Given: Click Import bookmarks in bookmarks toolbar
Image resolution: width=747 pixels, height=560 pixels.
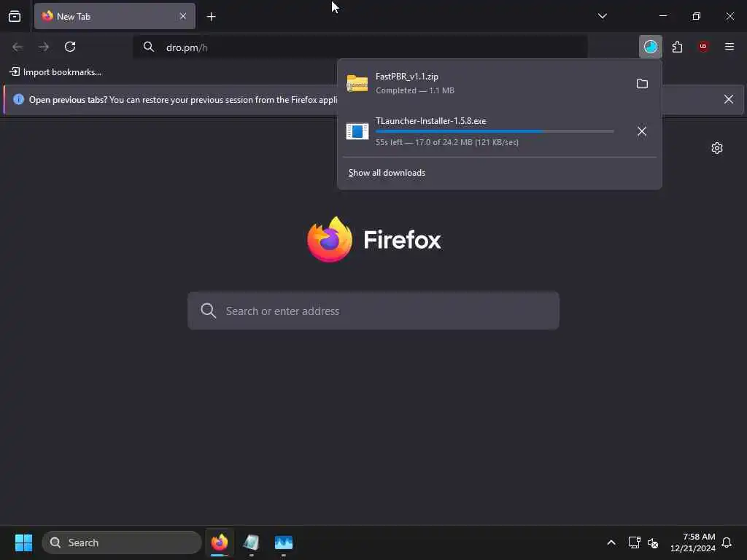Looking at the screenshot, I should click(x=55, y=72).
